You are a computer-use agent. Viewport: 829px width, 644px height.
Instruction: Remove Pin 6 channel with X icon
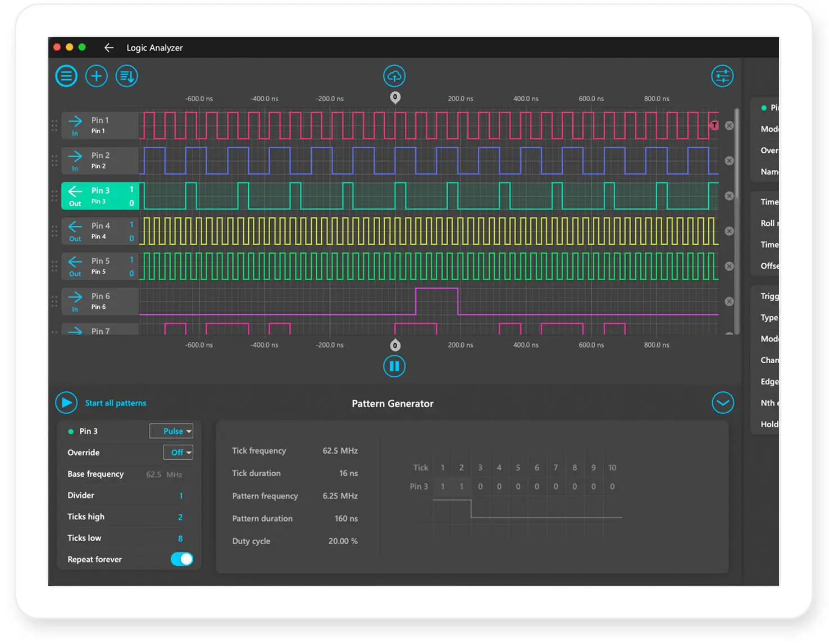click(729, 302)
